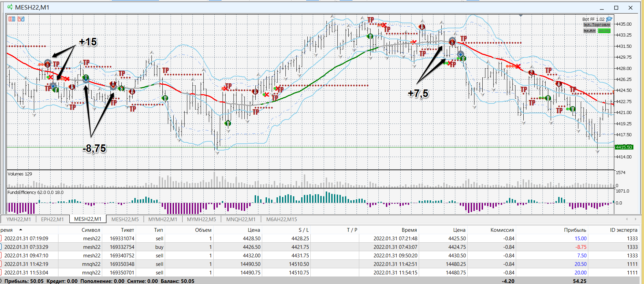Screen dimensions: 644x284
Task: Open the depth of market icon
Action: click(21, 19)
